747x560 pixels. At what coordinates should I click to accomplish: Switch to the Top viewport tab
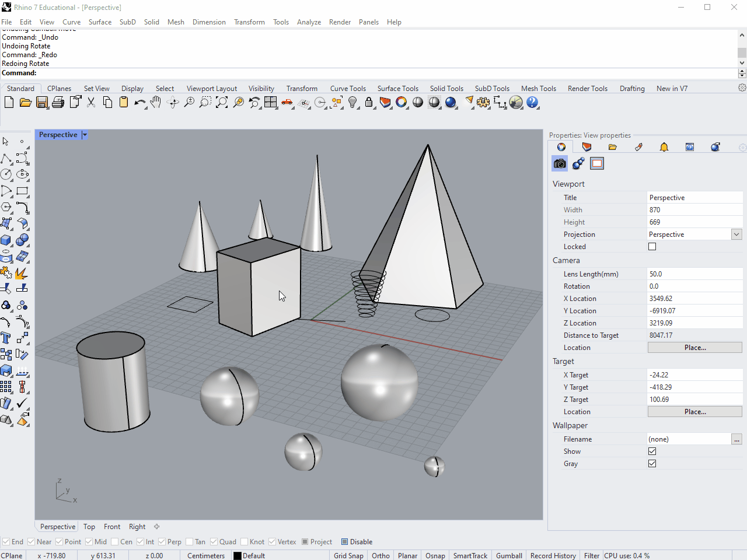[x=89, y=526]
